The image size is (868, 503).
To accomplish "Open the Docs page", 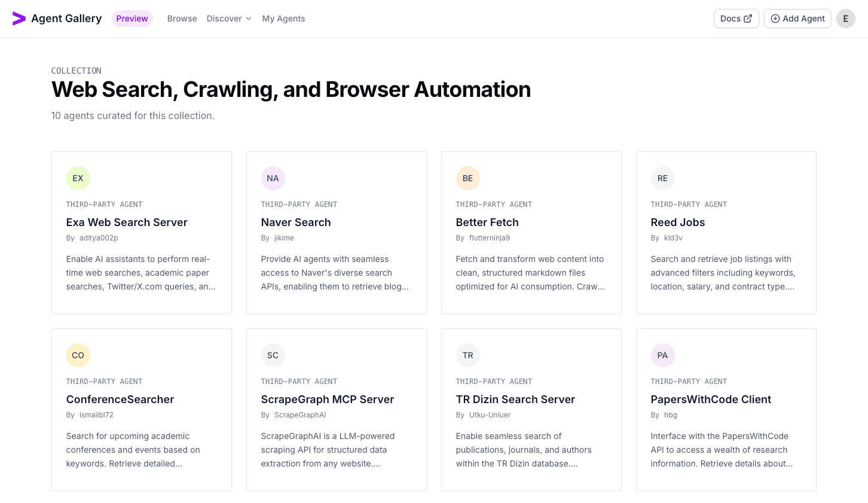I will pos(736,19).
